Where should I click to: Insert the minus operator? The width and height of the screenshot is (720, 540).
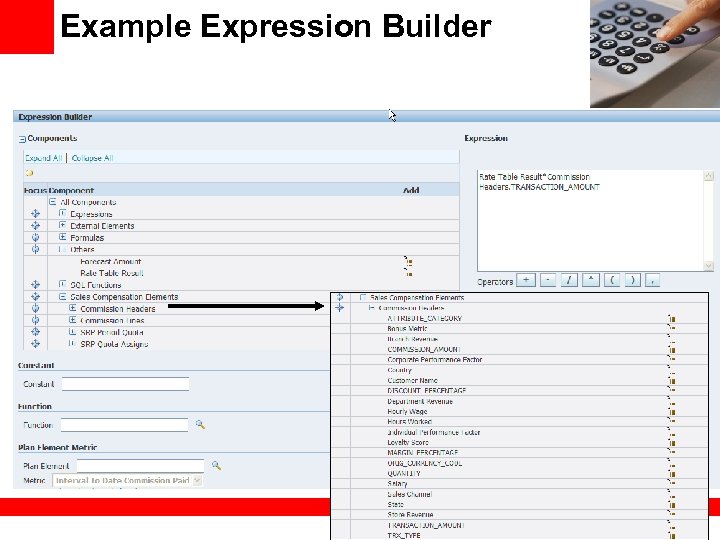548,280
